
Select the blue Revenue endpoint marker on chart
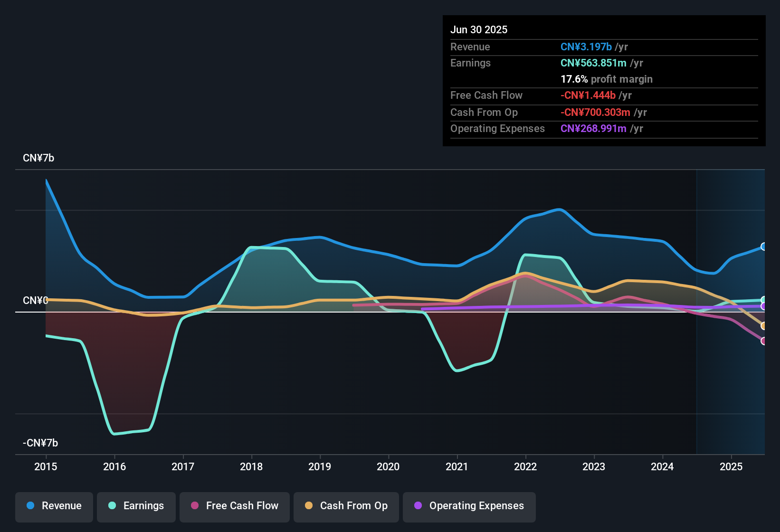[x=764, y=246]
